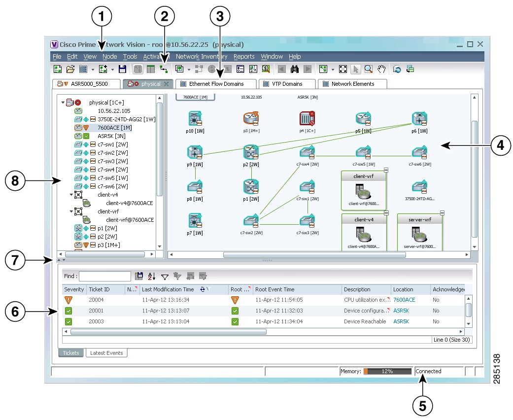Select the p4 [1C+] device icon
513x420 pixels.
click(x=307, y=118)
